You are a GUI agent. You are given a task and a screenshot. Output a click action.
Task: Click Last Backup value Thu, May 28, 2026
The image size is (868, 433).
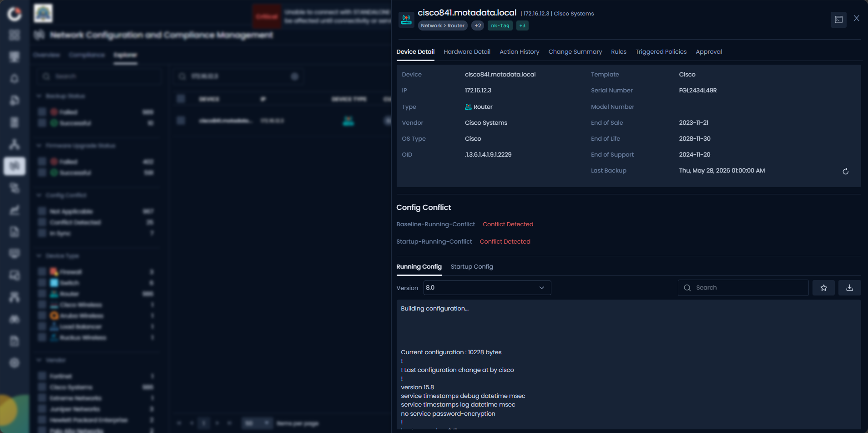(722, 171)
